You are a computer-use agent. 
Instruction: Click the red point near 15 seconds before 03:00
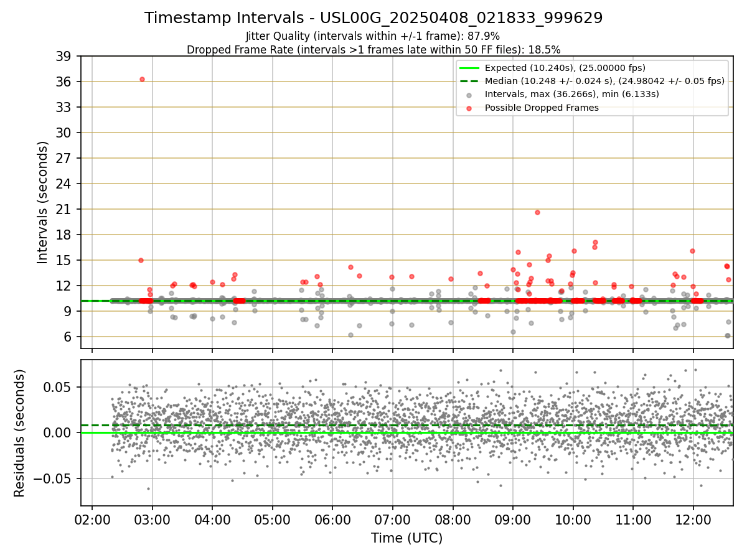(141, 260)
